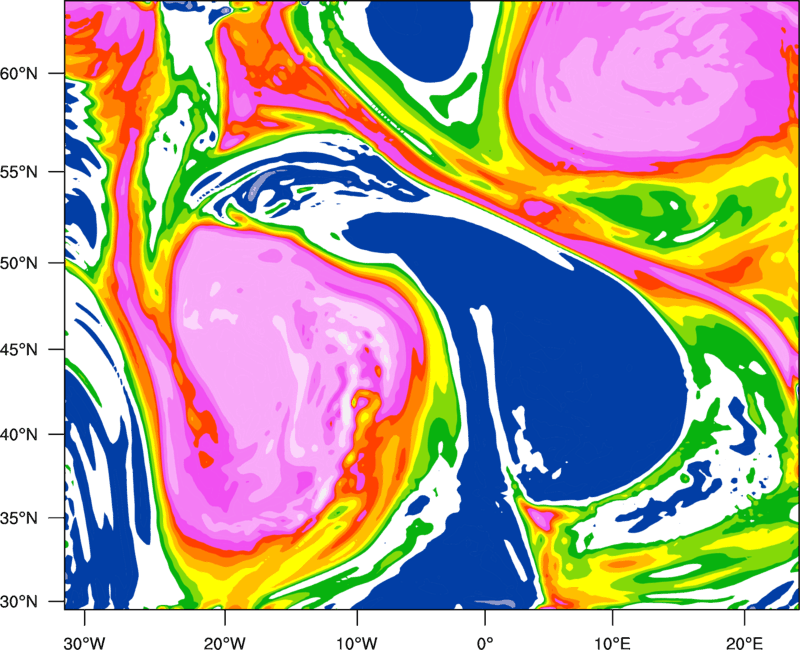
Task: Click the 10°W longitude label
Action: (357, 643)
